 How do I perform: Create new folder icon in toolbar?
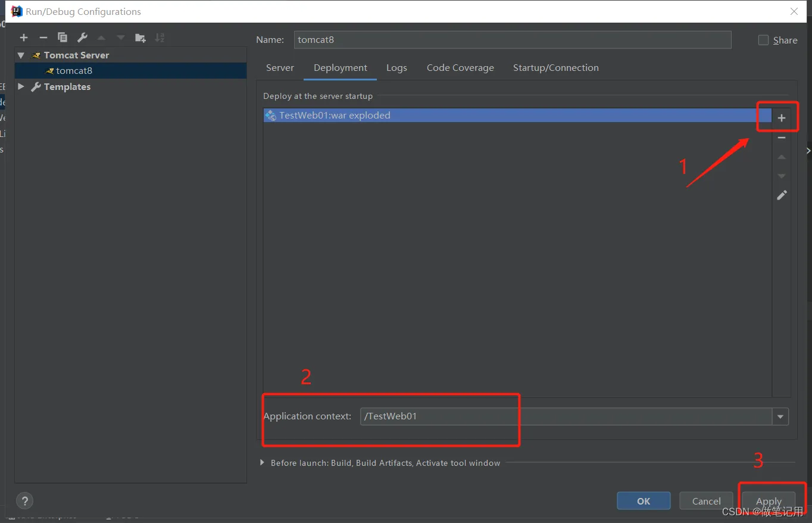(140, 38)
